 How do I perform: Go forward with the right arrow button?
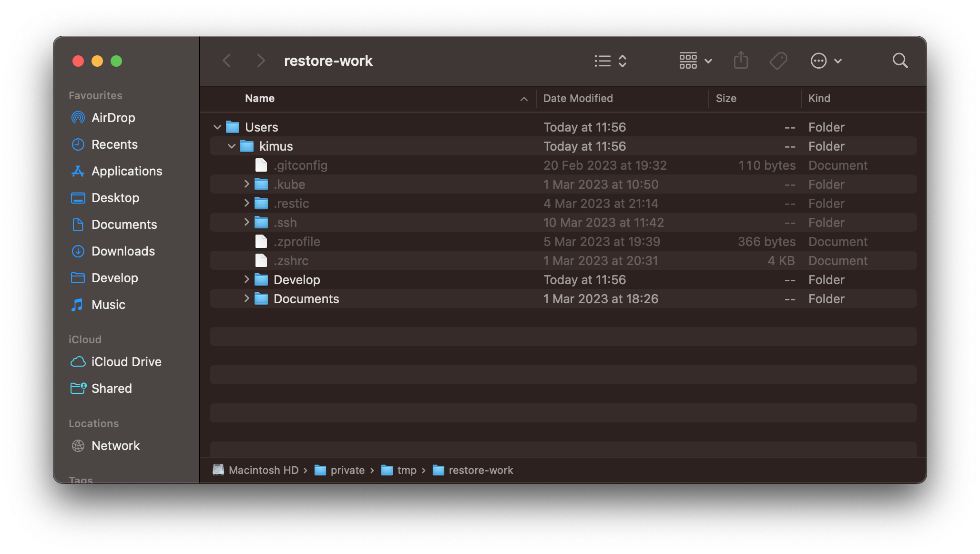click(x=260, y=61)
